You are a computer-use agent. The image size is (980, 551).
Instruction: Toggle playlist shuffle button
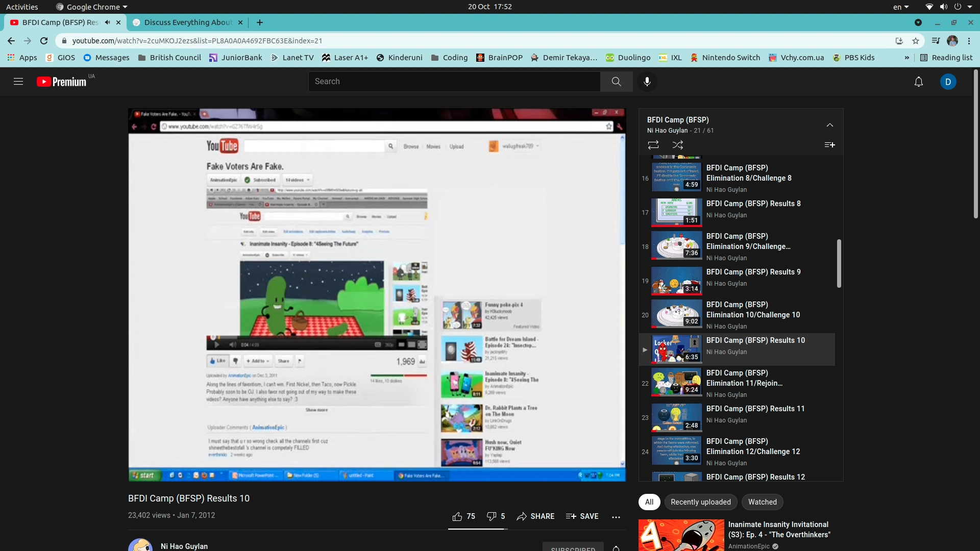point(677,145)
